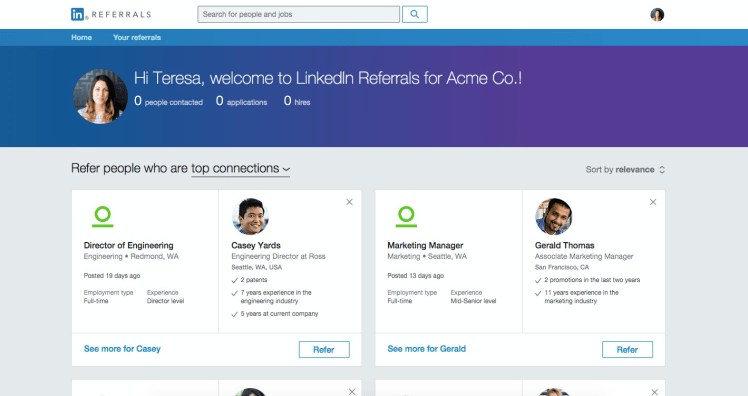Image resolution: width=748 pixels, height=396 pixels.
Task: Click See more for Casey
Action: [122, 349]
